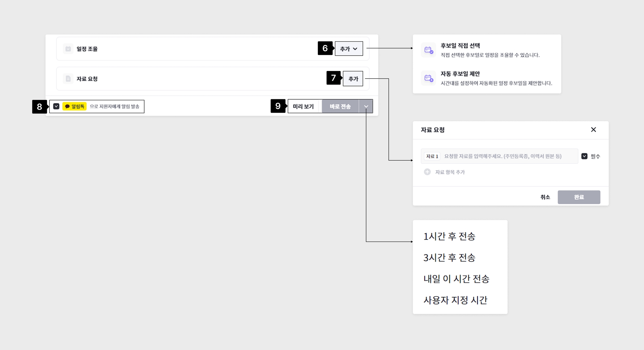Select 1시간 후 전송 from the menu
This screenshot has width=644, height=350.
(449, 237)
